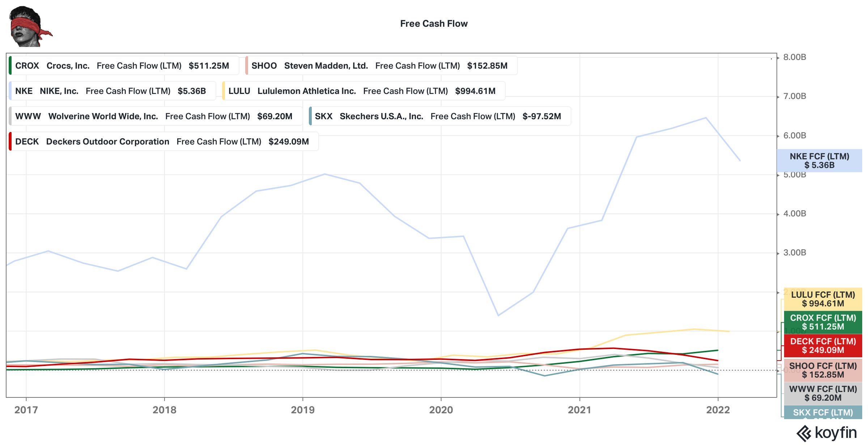Click the koyfin logo
Viewport: 868px width, 448px height.
click(827, 433)
